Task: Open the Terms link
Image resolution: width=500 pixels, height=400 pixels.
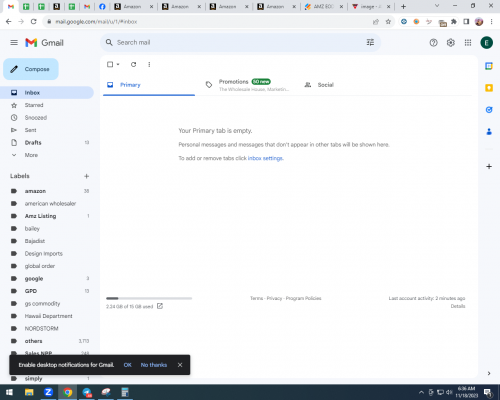Action: click(x=256, y=298)
